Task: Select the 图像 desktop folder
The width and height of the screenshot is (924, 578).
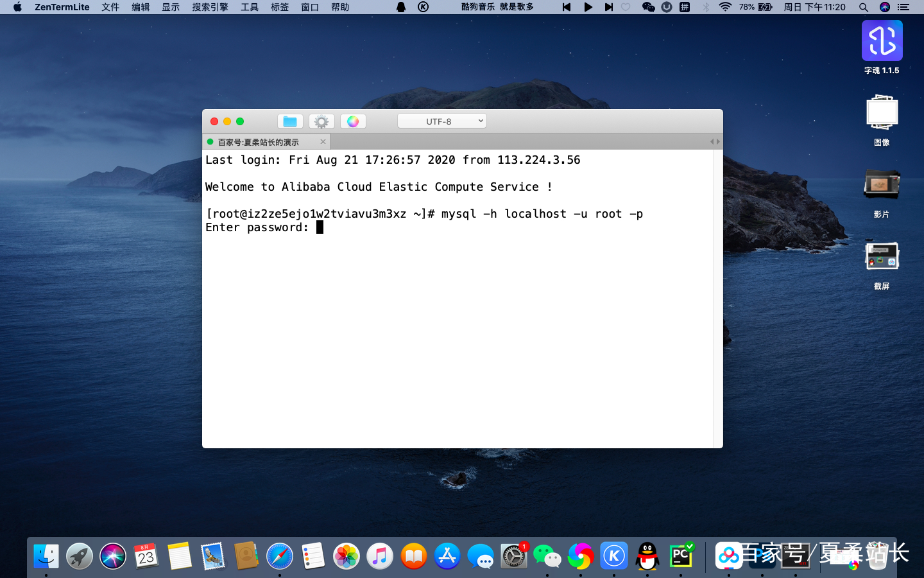Action: click(x=882, y=119)
